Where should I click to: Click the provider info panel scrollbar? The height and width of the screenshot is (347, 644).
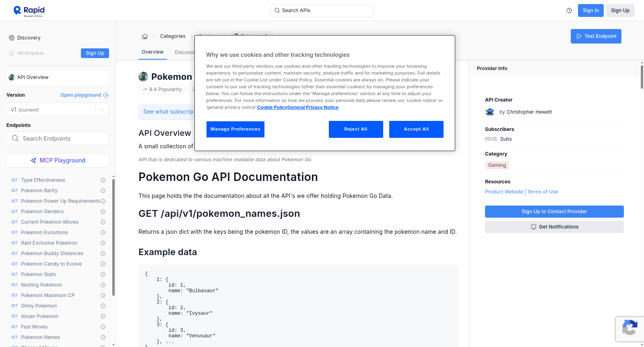[642, 77]
